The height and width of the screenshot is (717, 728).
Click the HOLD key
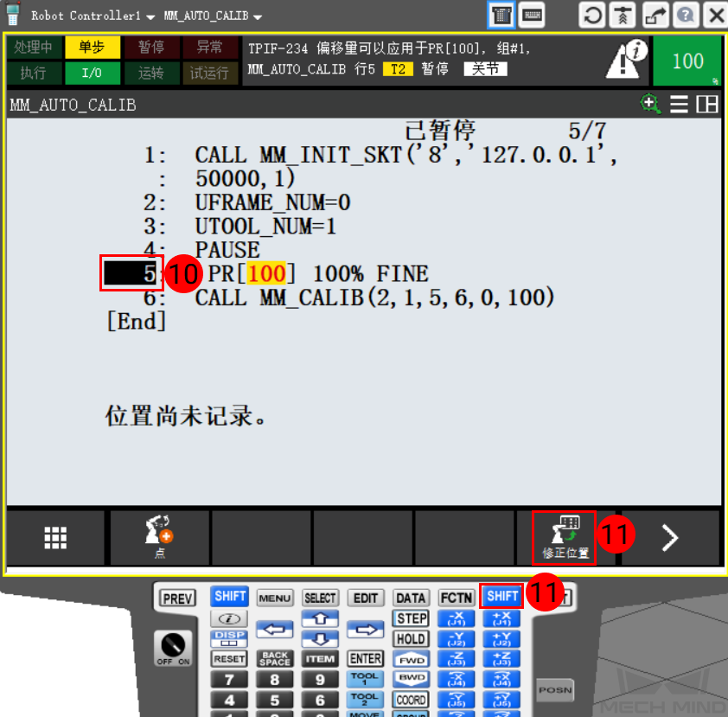pyautogui.click(x=412, y=639)
